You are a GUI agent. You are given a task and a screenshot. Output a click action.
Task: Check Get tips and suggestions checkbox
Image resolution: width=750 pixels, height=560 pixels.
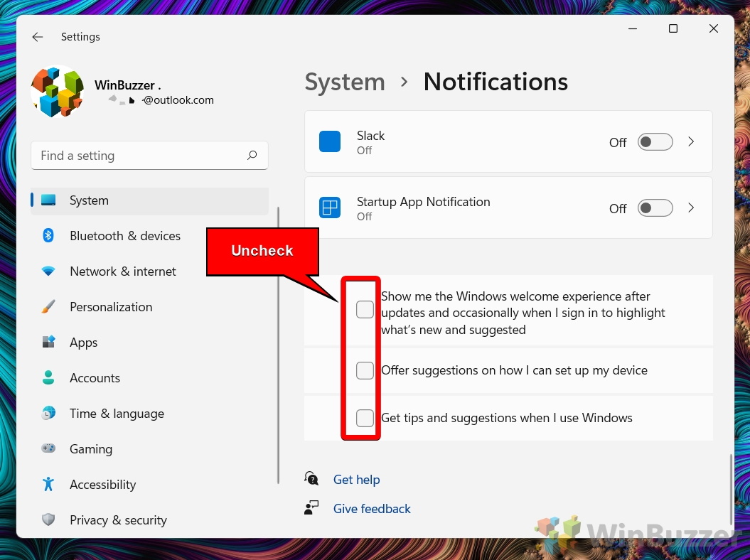pyautogui.click(x=365, y=418)
